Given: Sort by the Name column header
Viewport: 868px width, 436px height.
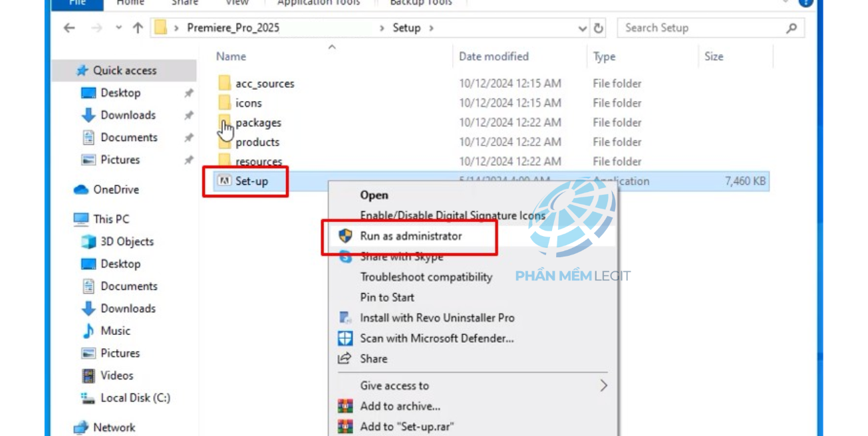Looking at the screenshot, I should (x=231, y=56).
